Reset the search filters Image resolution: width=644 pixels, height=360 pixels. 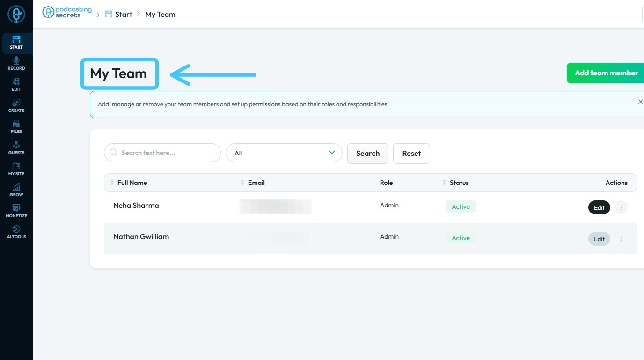click(x=411, y=154)
